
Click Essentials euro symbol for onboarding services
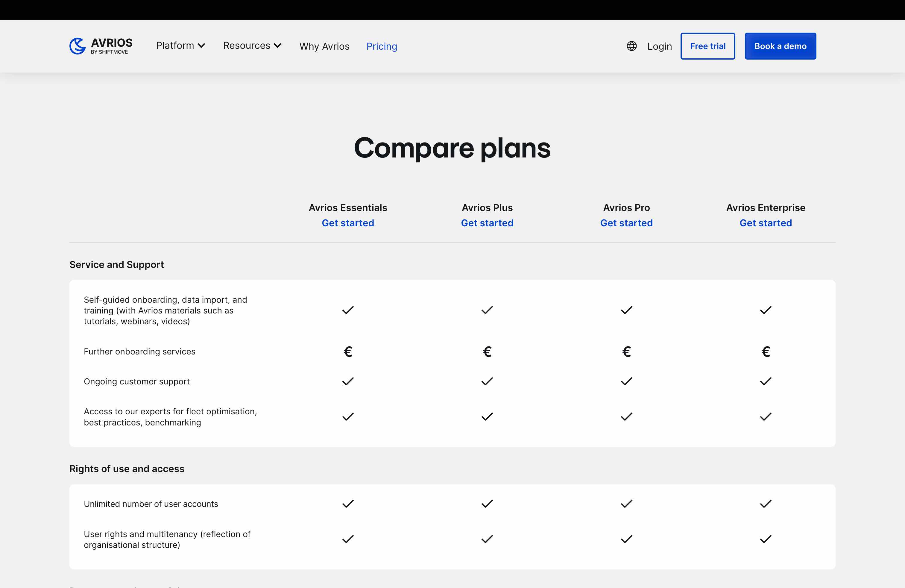pyautogui.click(x=347, y=351)
